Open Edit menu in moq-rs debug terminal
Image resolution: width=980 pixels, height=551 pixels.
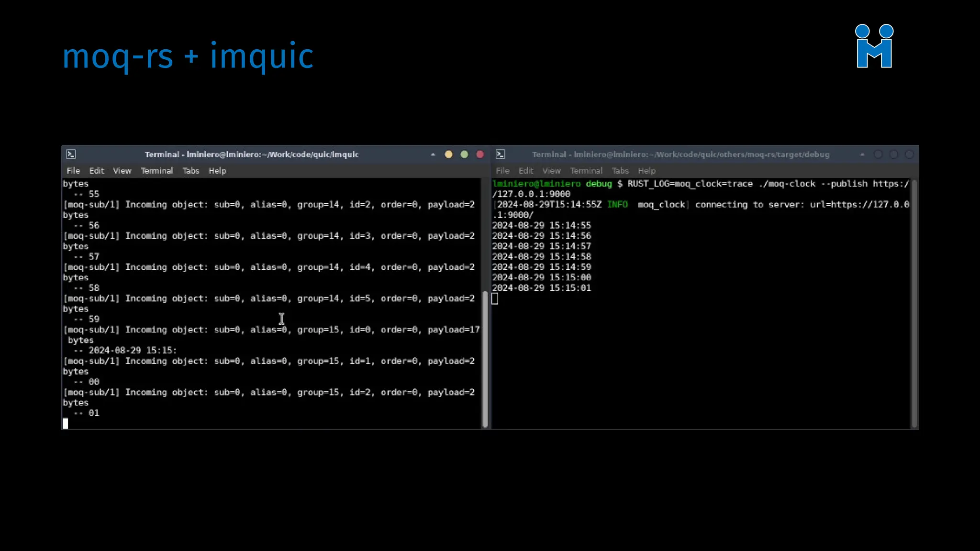pos(526,171)
